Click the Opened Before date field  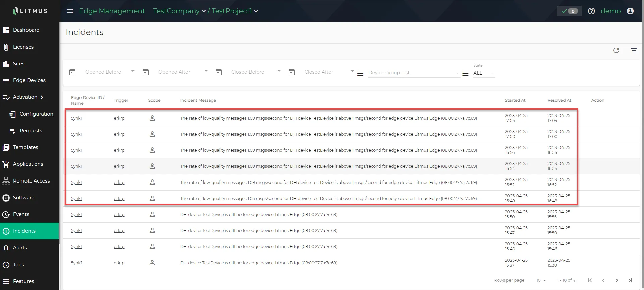[x=110, y=72]
